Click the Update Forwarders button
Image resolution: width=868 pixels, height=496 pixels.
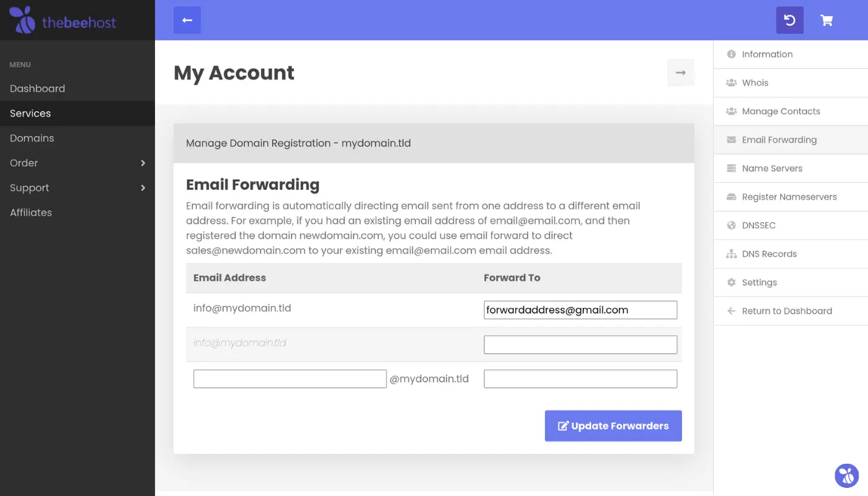[x=613, y=426]
